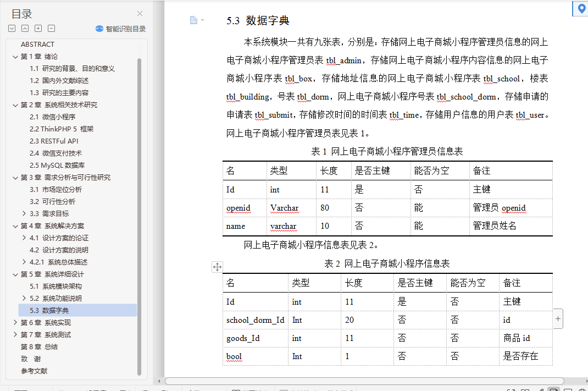Jump to 第8章 总结
The width and height of the screenshot is (588, 391).
point(39,346)
